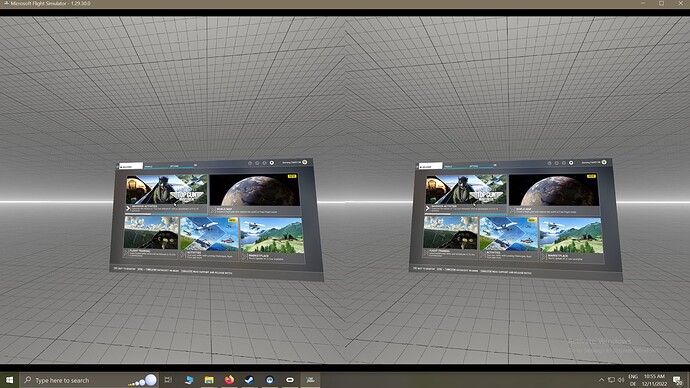Open Task View from the taskbar
Viewport: 690px width, 388px height.
(x=168, y=380)
